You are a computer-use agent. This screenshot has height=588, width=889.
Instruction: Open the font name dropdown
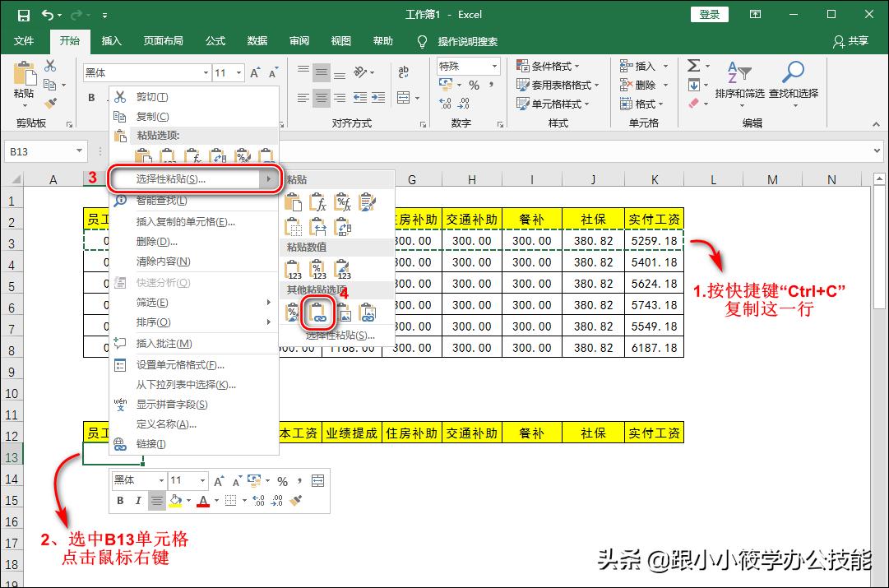(161, 482)
